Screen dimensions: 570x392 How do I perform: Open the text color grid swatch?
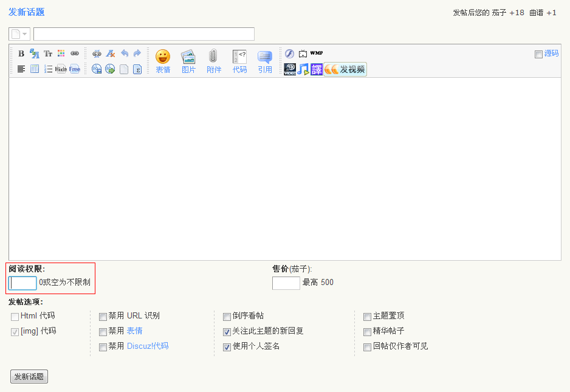(x=61, y=53)
